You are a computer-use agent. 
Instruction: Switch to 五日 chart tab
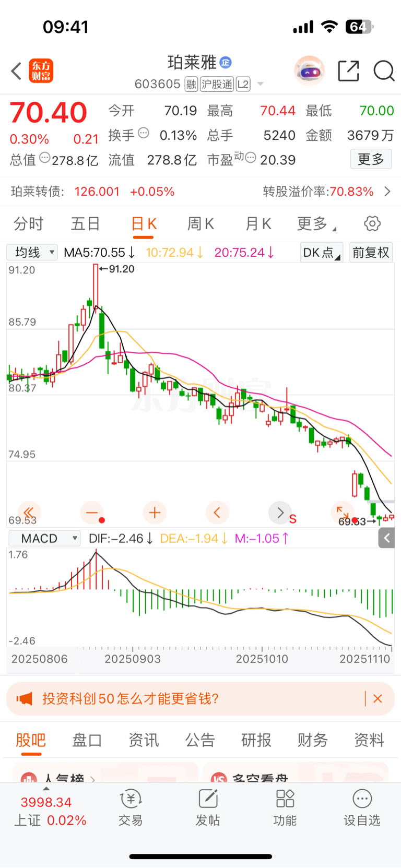tap(86, 224)
